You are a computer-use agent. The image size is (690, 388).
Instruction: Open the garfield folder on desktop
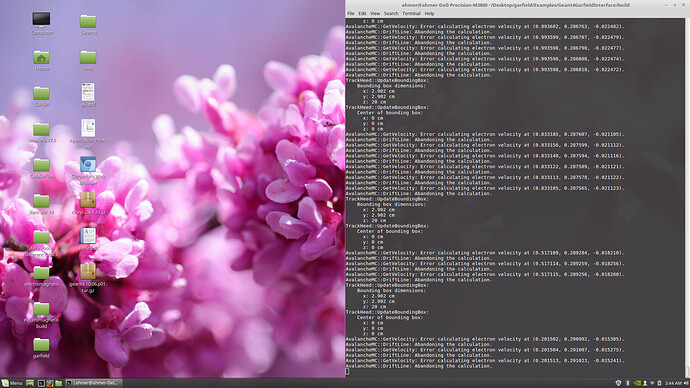pyautogui.click(x=41, y=348)
